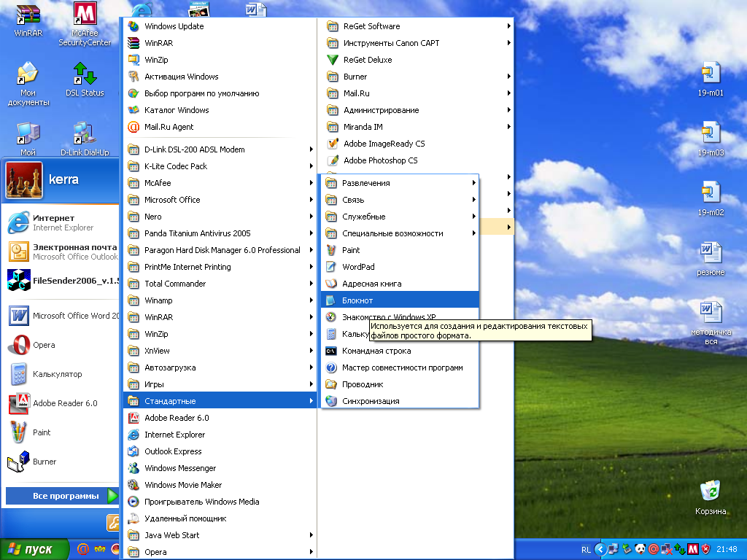The height and width of the screenshot is (560, 747).
Task: Launch Adobe Photoshop CS
Action: tap(415, 160)
